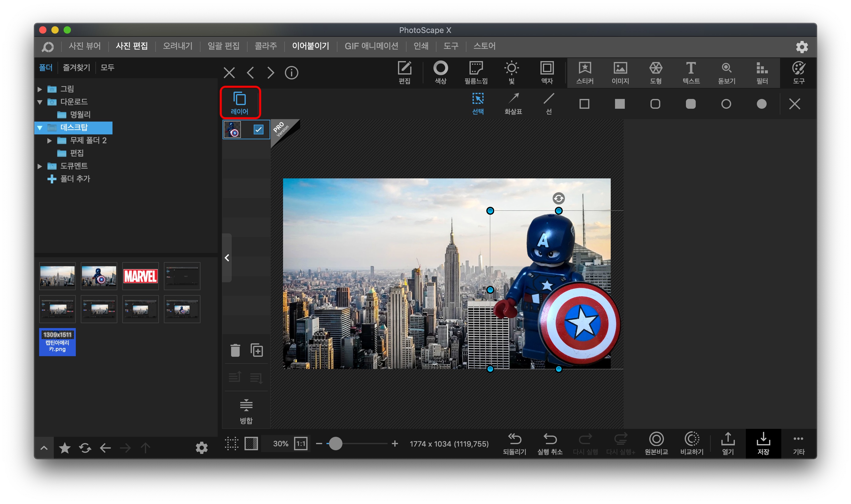
Task: Uncheck the Captain America layer visibility checkbox
Action: click(x=258, y=130)
